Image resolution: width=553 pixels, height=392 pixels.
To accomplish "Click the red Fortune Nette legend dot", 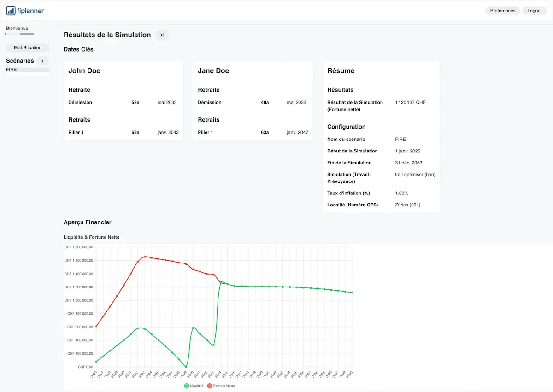I will (x=210, y=386).
